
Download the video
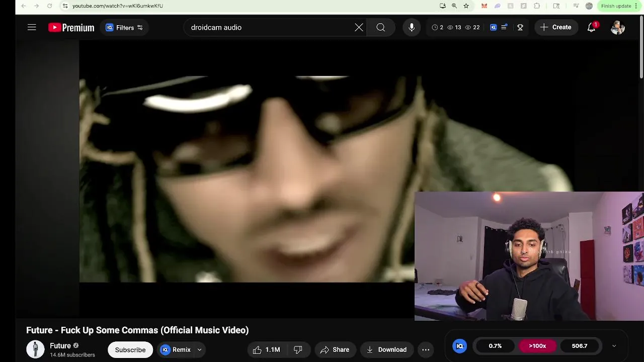(x=387, y=350)
